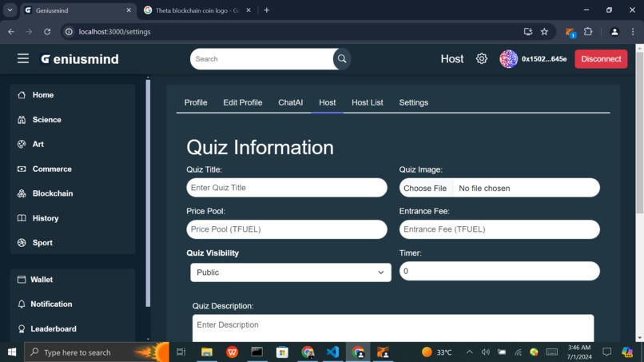Click the wallet avatar image

click(x=508, y=59)
